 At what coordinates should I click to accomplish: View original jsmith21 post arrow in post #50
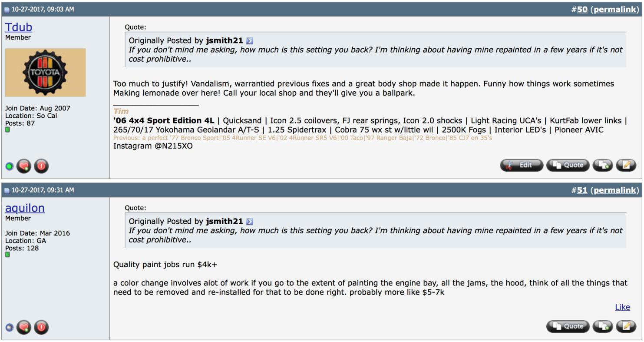click(x=249, y=41)
